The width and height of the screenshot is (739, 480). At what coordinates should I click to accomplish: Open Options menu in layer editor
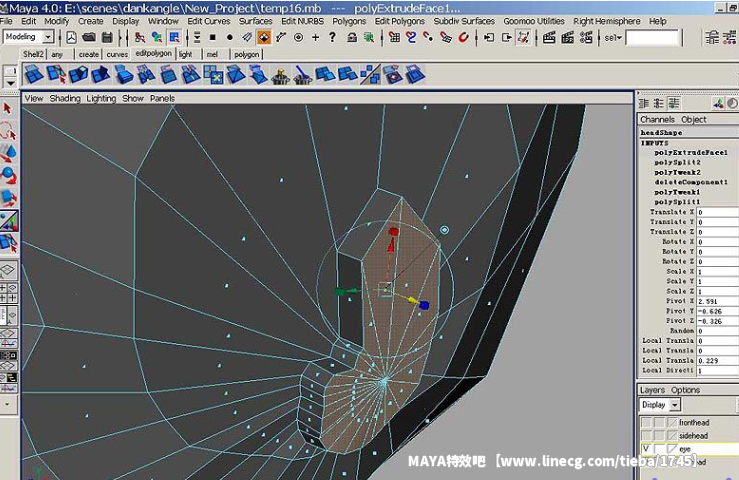pos(685,390)
